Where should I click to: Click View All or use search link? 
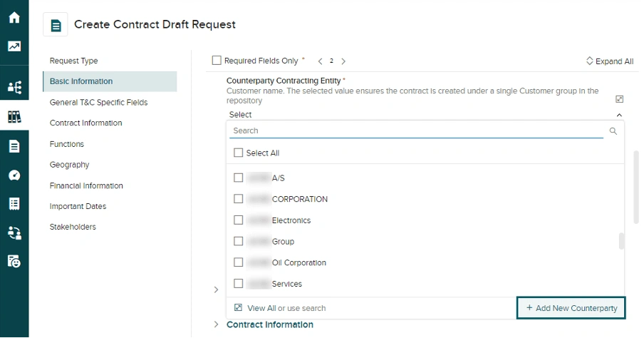286,308
